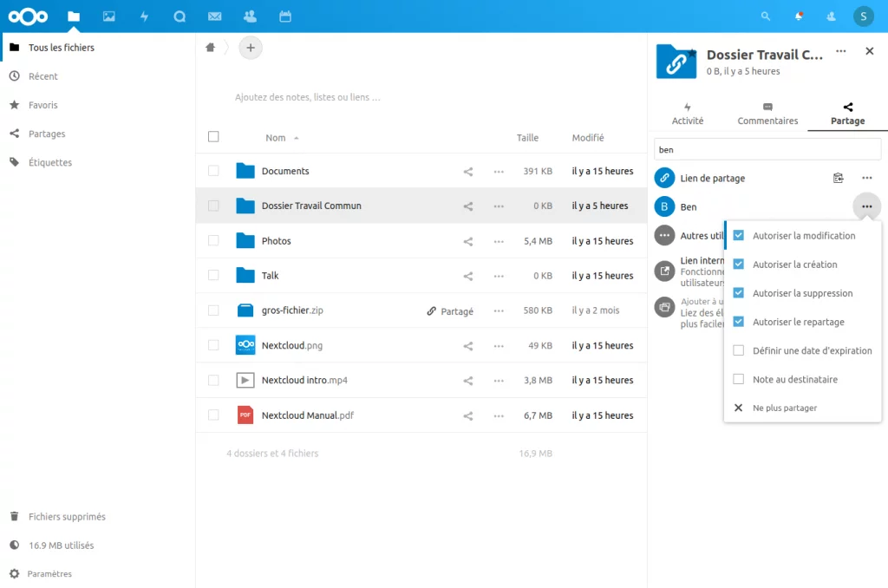Open the Nextcloud logo home link
The image size is (888, 588).
tap(28, 16)
